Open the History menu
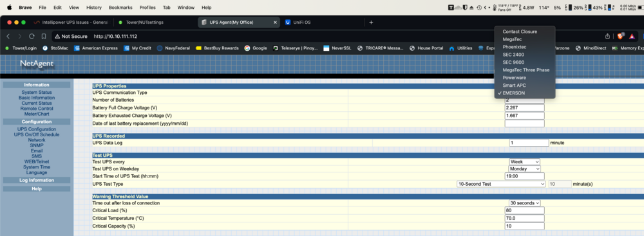The image size is (644, 236). 93,7
